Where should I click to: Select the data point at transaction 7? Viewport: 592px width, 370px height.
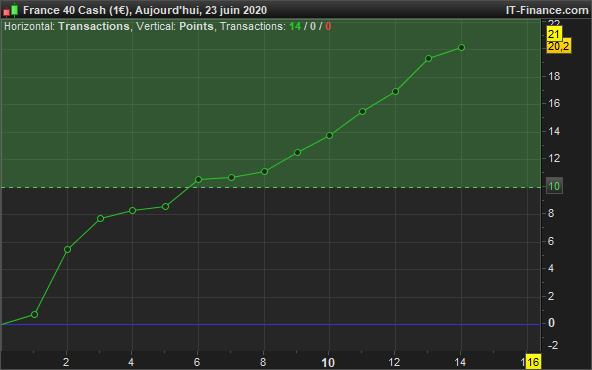point(231,177)
